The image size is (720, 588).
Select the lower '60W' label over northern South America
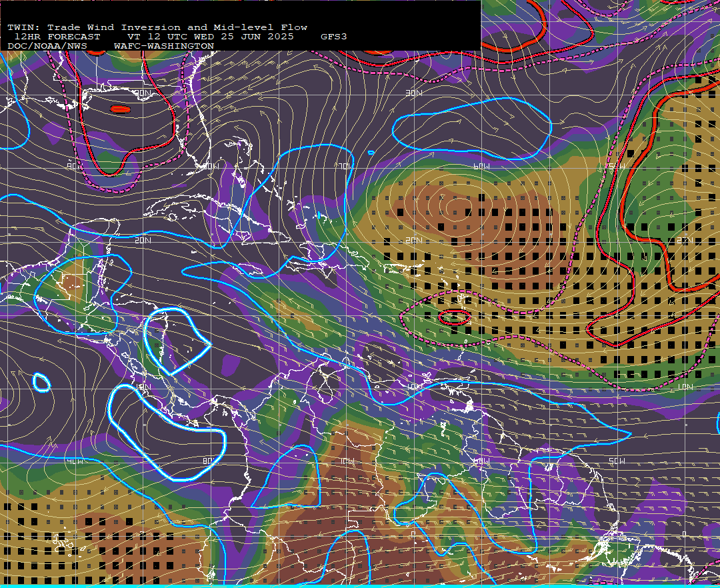(481, 461)
